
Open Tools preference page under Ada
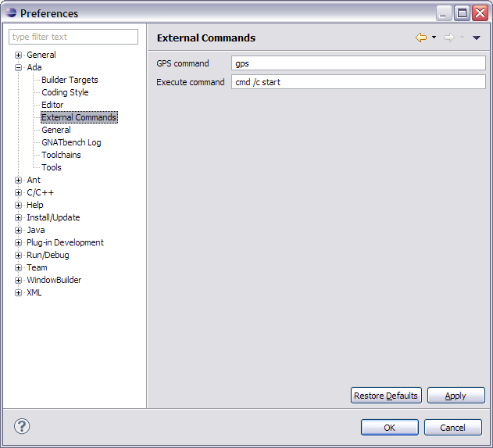[x=52, y=167]
